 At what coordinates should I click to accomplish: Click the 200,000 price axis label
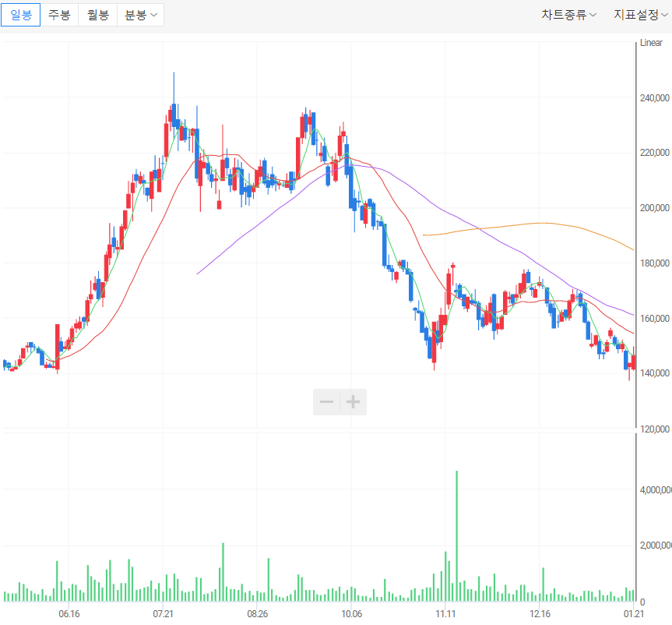[654, 208]
